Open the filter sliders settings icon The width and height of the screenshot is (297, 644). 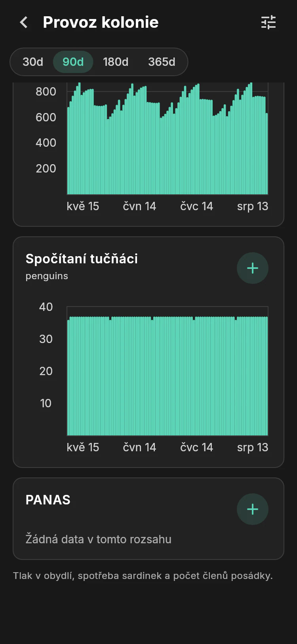tap(268, 22)
